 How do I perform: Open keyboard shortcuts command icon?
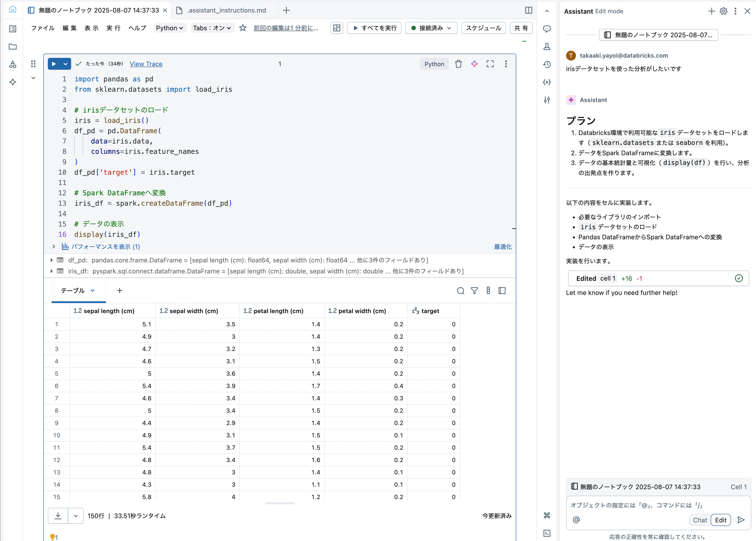pyautogui.click(x=547, y=515)
